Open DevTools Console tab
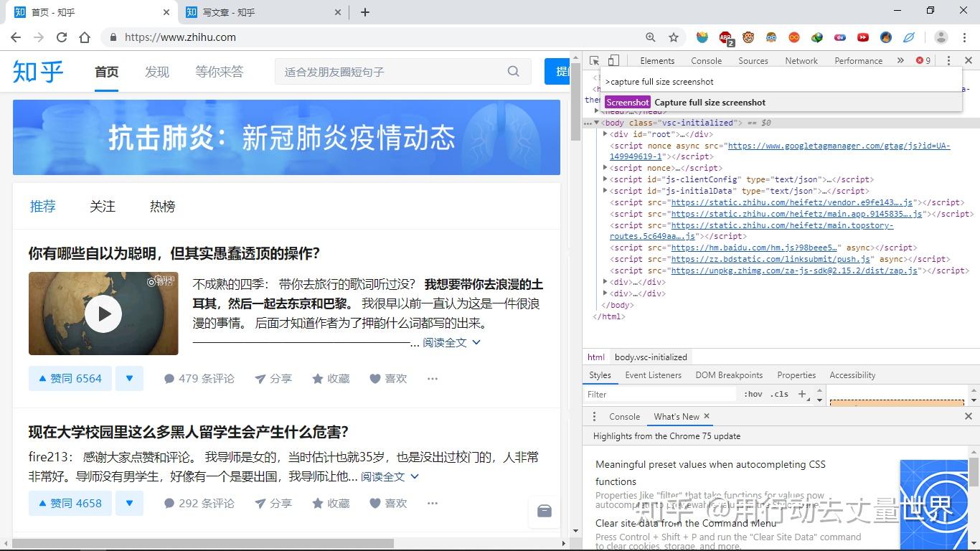 point(707,60)
